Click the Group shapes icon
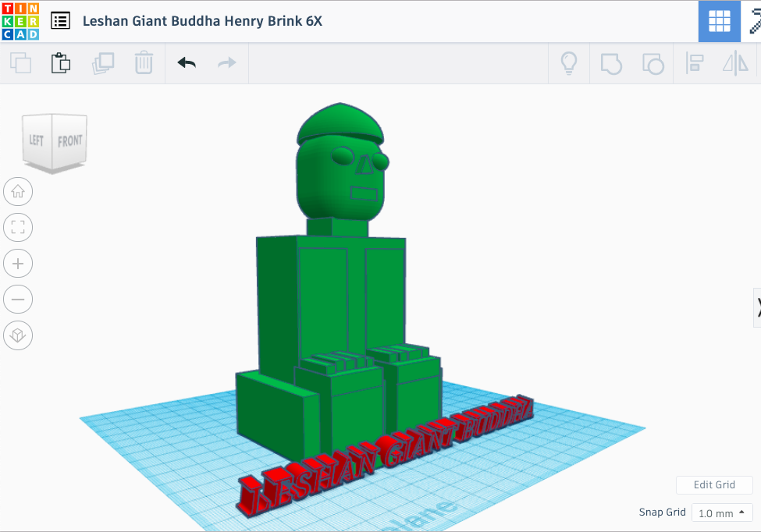 click(610, 63)
